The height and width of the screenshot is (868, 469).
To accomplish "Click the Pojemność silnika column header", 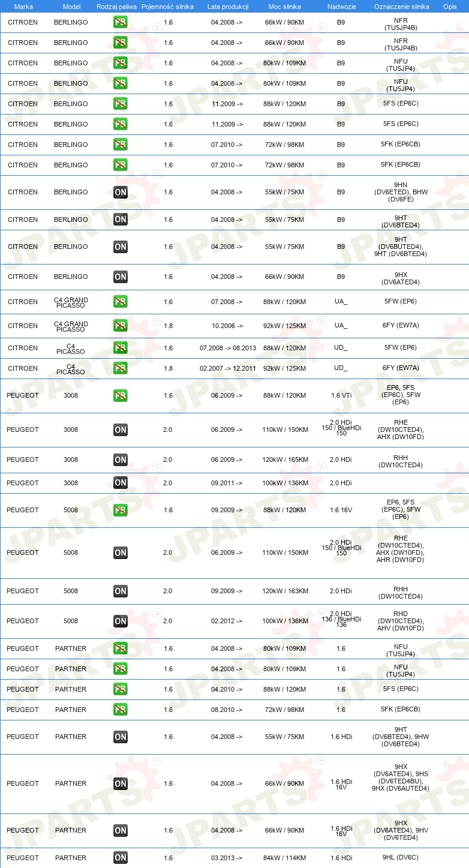I will pos(167,7).
